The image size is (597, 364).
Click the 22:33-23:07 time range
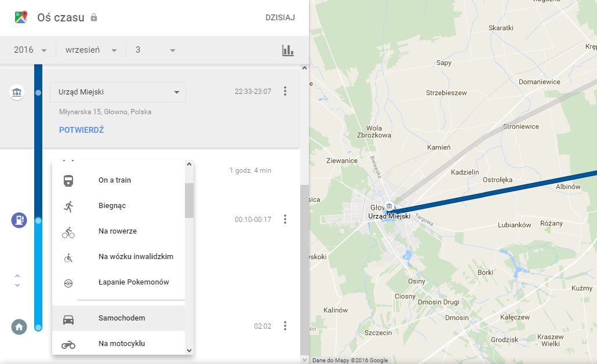click(x=253, y=92)
